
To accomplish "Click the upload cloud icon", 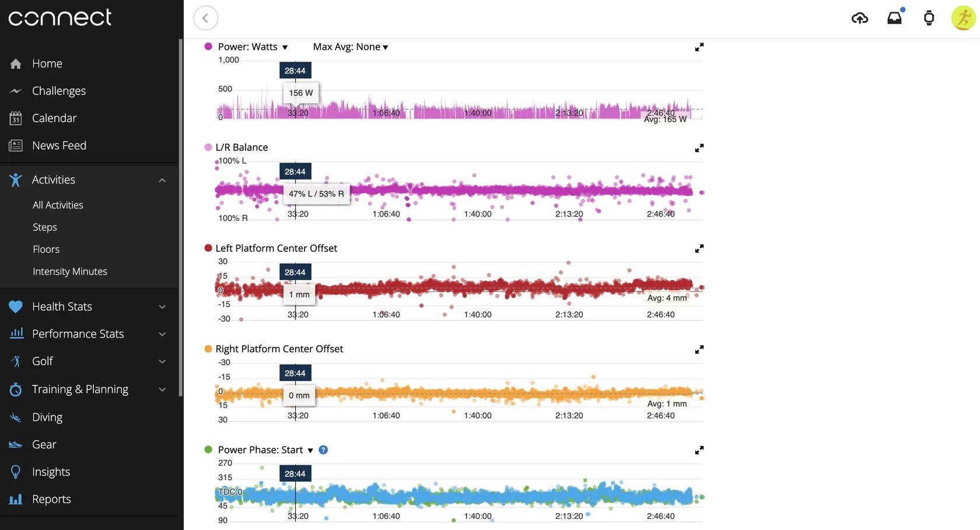I will click(859, 18).
